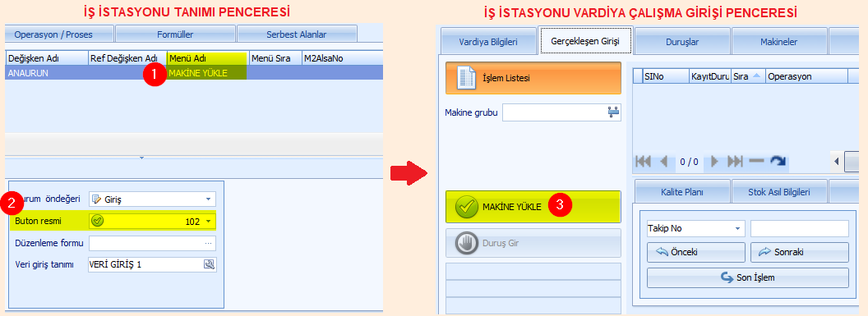The image size is (868, 316).
Task: Click the delete record minus icon
Action: 756,162
